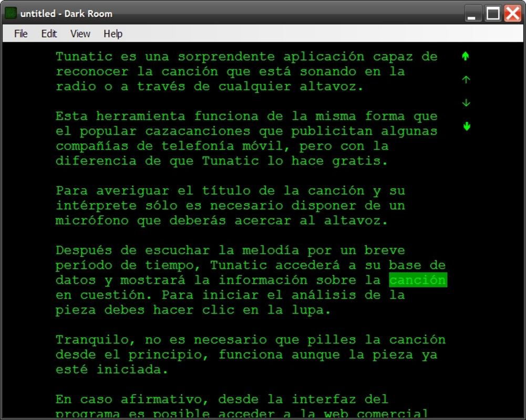Click the line beginning "Después de escuchar"
Image resolution: width=526 pixels, height=420 pixels.
[230, 250]
